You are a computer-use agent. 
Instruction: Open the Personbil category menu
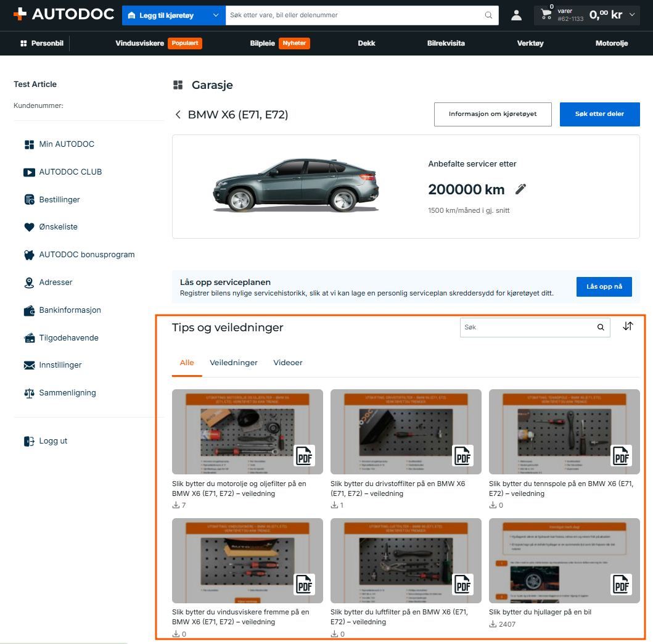point(42,43)
